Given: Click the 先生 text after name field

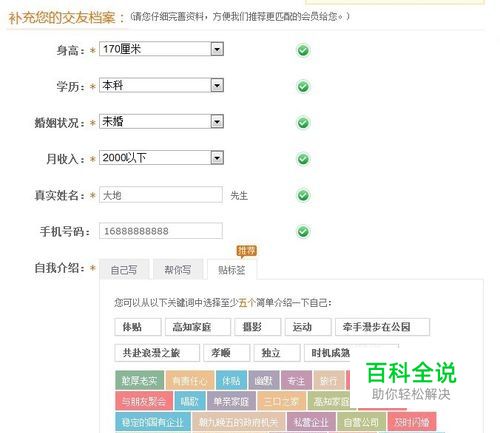Looking at the screenshot, I should tap(239, 195).
